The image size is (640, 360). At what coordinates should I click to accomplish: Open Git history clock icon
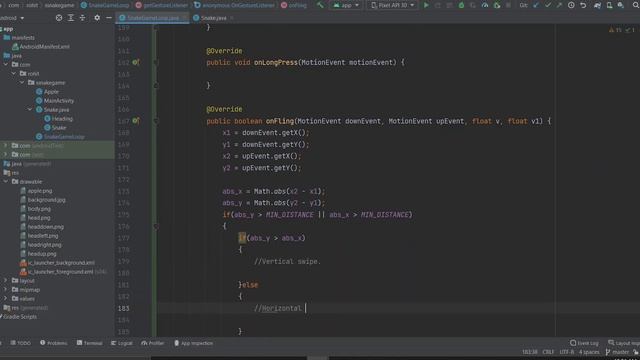(x=571, y=5)
